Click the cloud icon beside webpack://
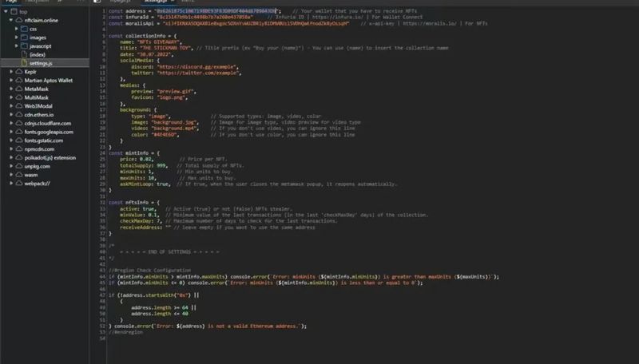 coord(19,184)
